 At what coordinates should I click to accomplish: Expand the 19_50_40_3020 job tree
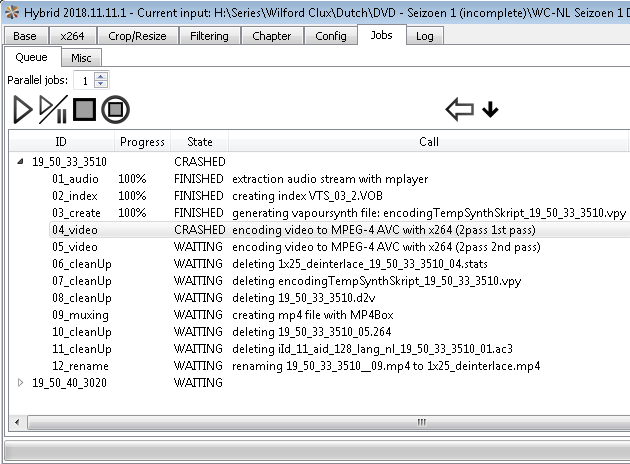(22, 382)
